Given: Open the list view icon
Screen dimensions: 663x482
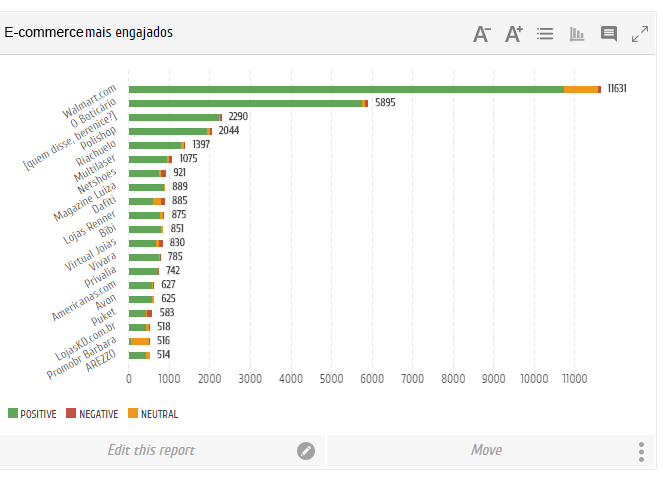Looking at the screenshot, I should [545, 34].
